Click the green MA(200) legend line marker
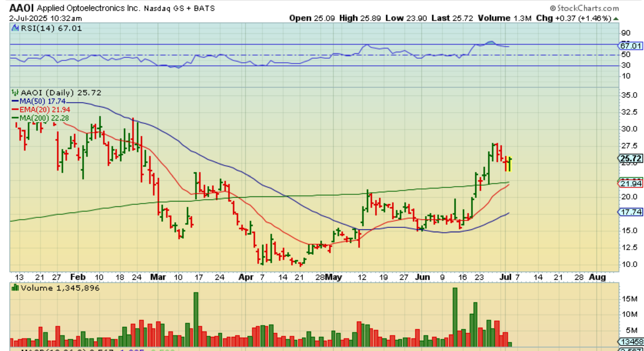The width and height of the screenshot is (644, 351). click(x=15, y=118)
